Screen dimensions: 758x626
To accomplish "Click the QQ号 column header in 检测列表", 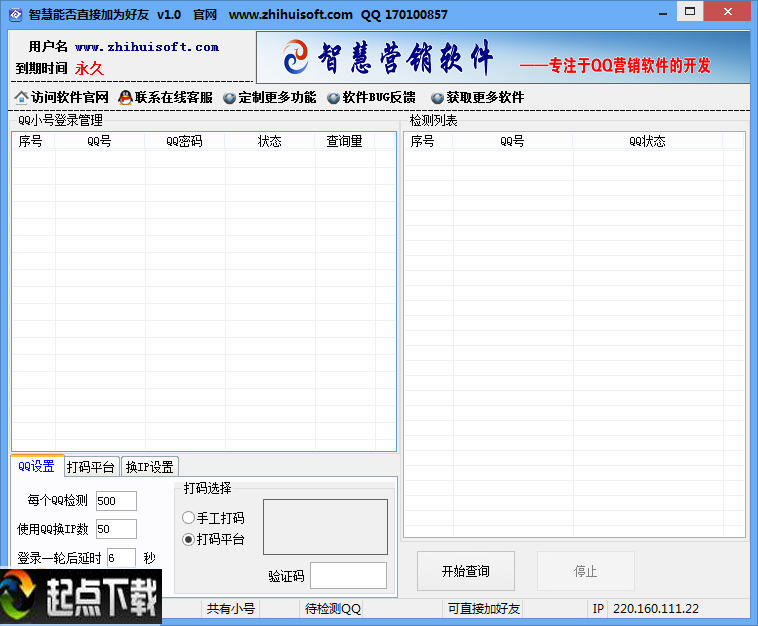I will pos(512,141).
